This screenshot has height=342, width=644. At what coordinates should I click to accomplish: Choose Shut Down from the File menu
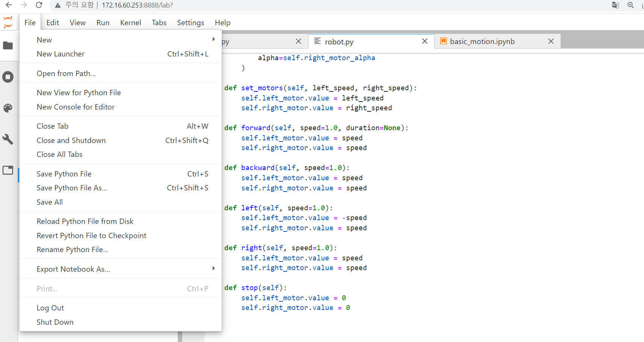55,322
